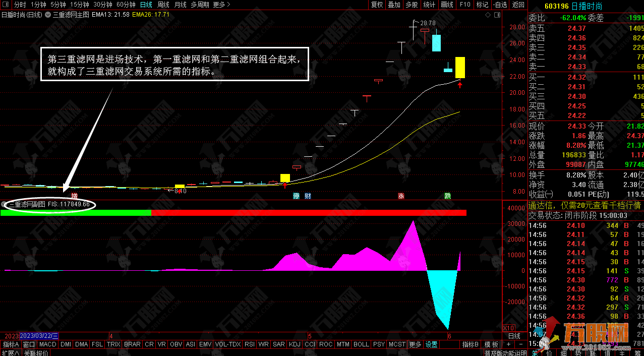Screen dimensions: 644x356
Task: Switch sub-chart to SAR indicator
Action: 279,344
